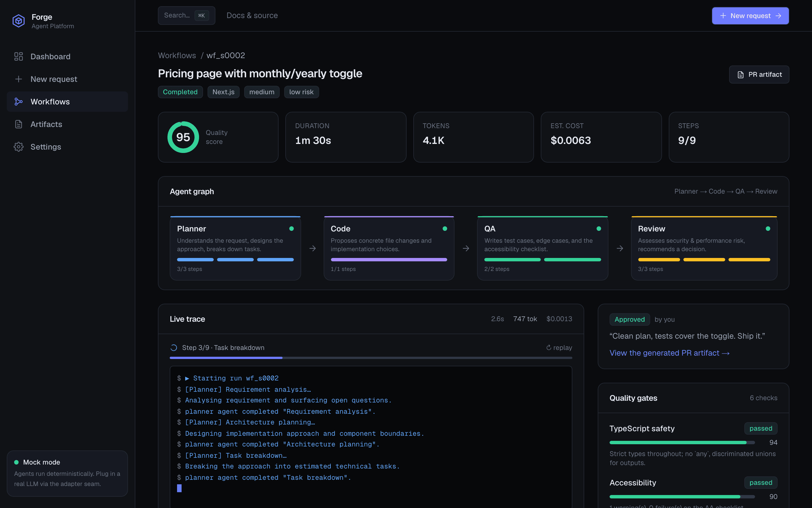Focus the Search input field
This screenshot has width=812, height=508.
click(x=186, y=16)
